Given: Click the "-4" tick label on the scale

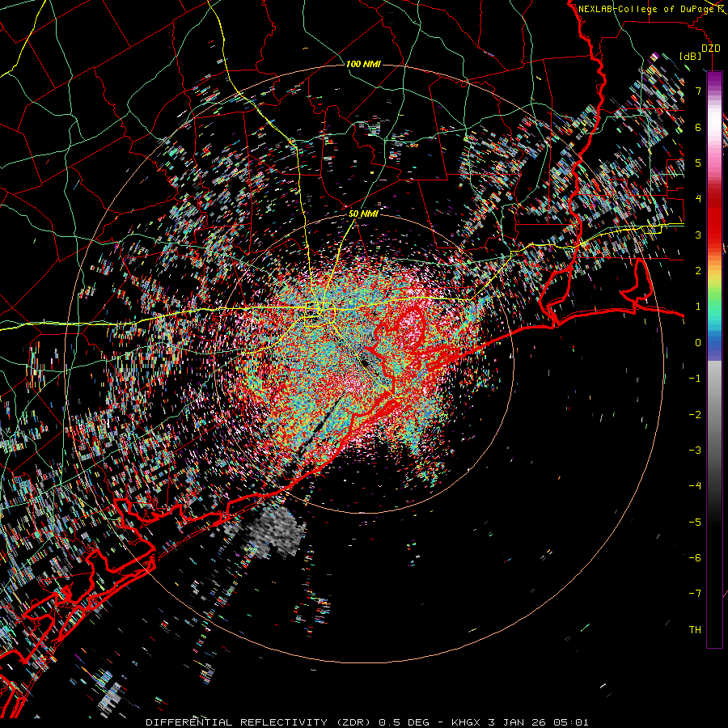Looking at the screenshot, I should pos(695,486).
